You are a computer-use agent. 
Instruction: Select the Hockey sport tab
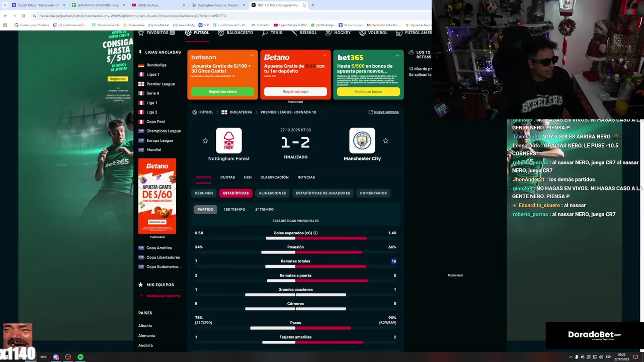pos(338,33)
